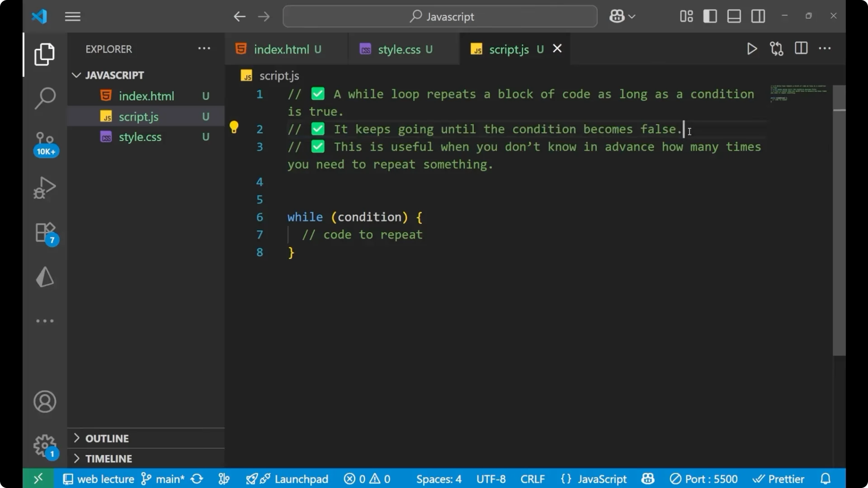Click Prettier in the status bar
Screen dimensions: 868x488
(x=779, y=479)
